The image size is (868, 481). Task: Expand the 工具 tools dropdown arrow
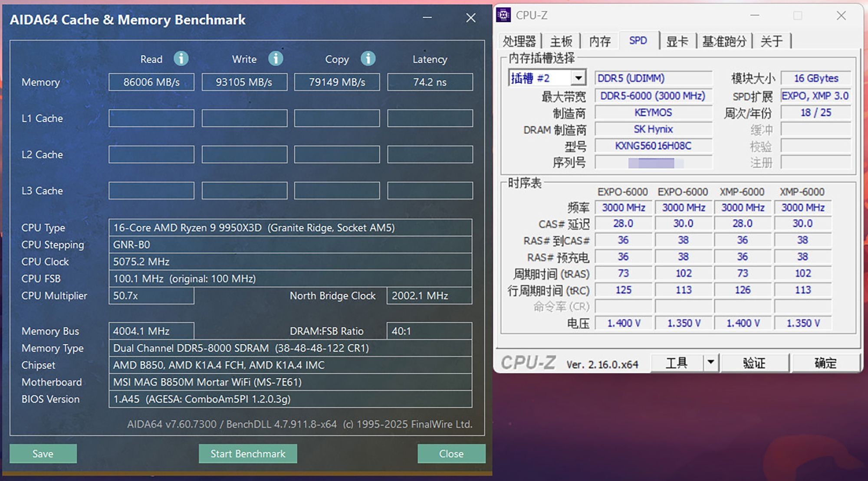click(x=710, y=362)
